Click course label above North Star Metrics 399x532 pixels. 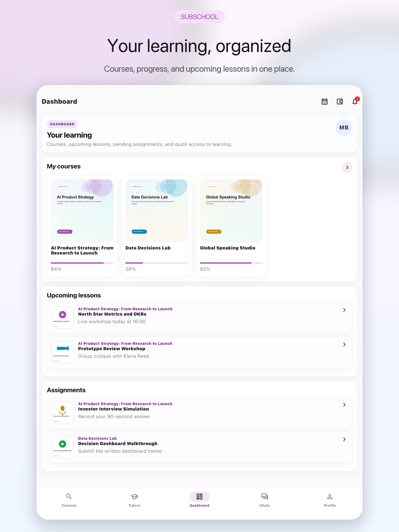click(x=125, y=309)
